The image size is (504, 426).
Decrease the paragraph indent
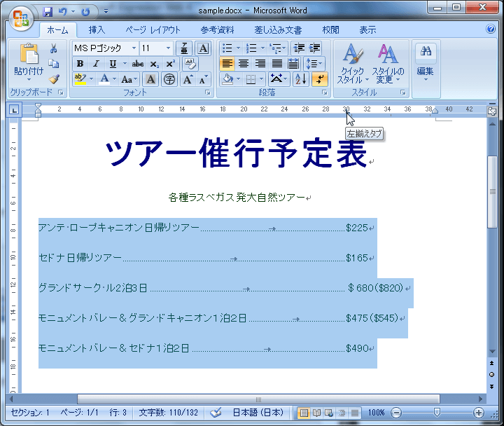point(300,48)
